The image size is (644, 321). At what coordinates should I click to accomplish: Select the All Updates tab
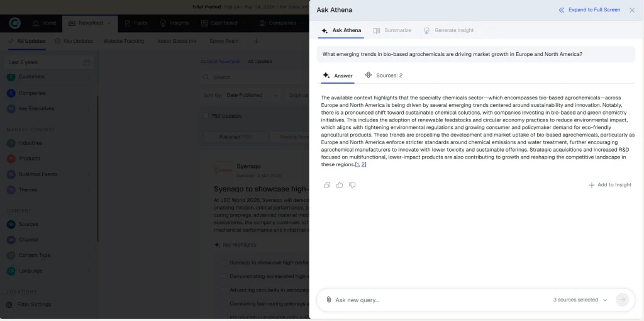(x=27, y=41)
